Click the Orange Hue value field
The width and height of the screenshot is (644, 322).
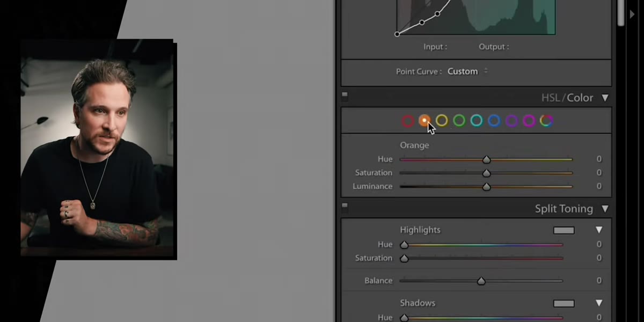599,159
